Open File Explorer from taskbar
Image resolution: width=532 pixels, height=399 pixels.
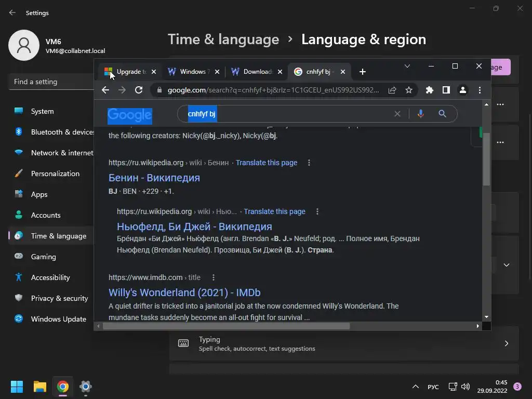[x=39, y=387]
